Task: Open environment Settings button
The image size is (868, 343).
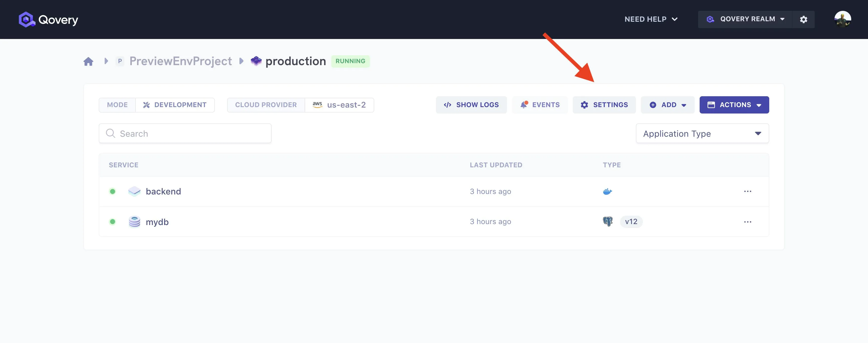Action: (604, 105)
